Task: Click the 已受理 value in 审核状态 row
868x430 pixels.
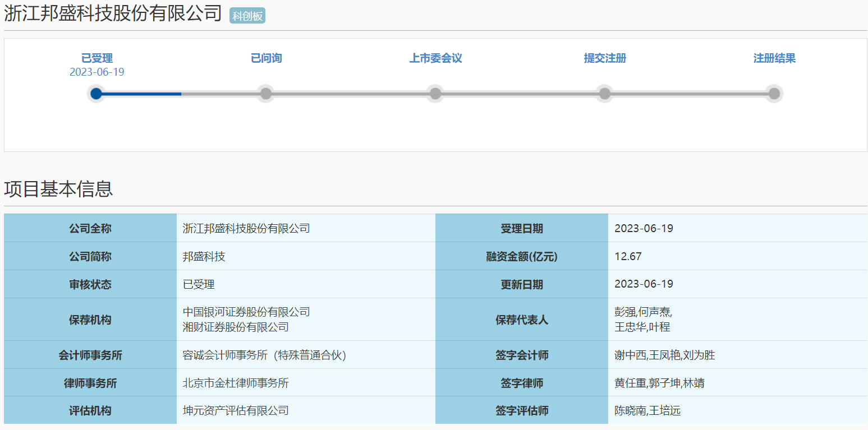Action: click(x=199, y=284)
